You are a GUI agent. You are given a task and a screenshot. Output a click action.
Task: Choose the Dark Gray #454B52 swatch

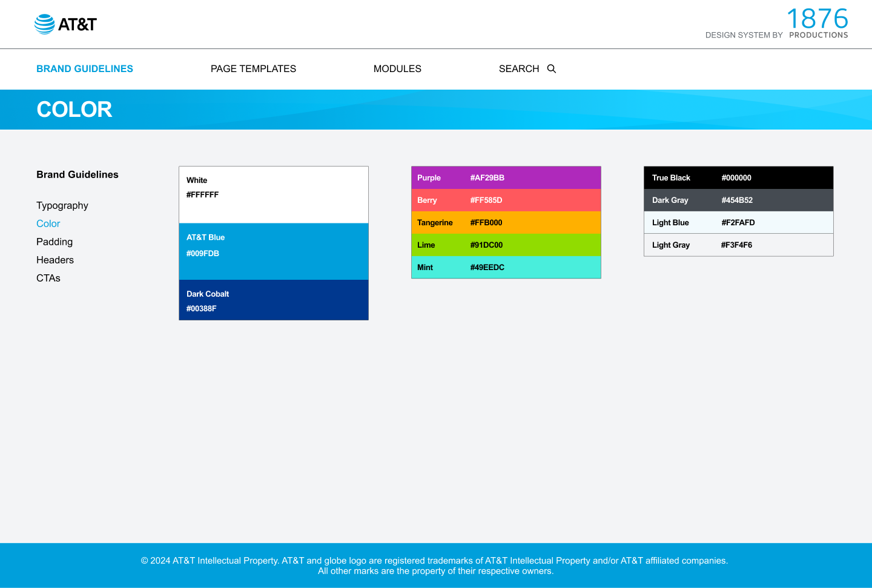pyautogui.click(x=739, y=200)
